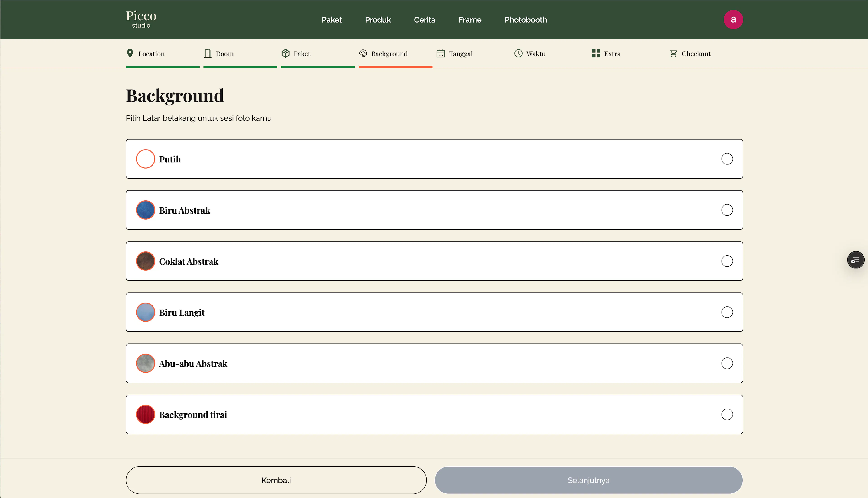Select the Putih radio button

(x=727, y=159)
